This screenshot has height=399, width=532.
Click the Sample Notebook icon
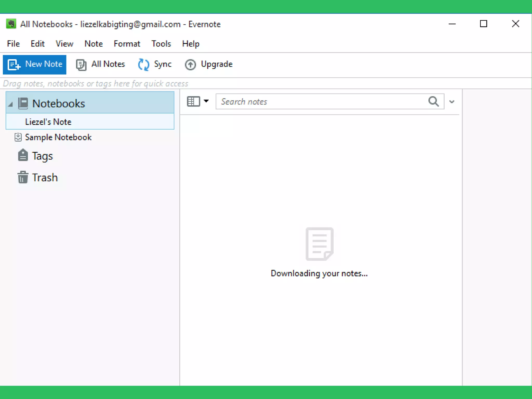pos(18,137)
